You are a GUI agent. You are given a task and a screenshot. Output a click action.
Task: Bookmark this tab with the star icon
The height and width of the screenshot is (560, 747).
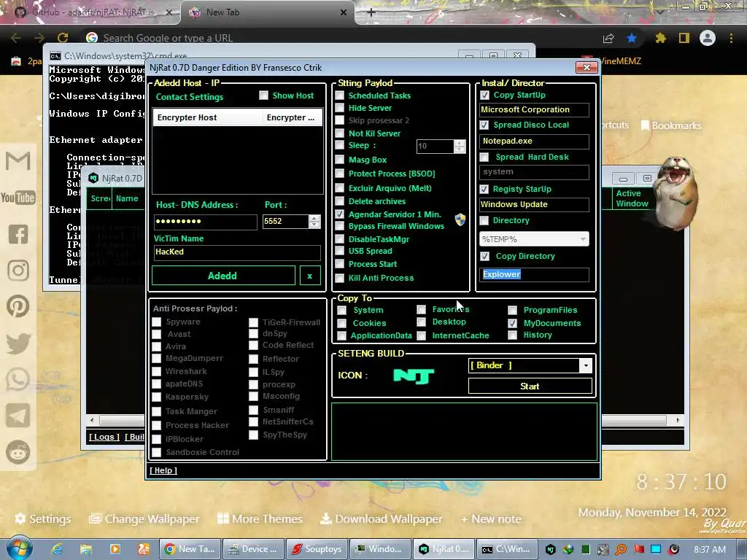pyautogui.click(x=632, y=38)
